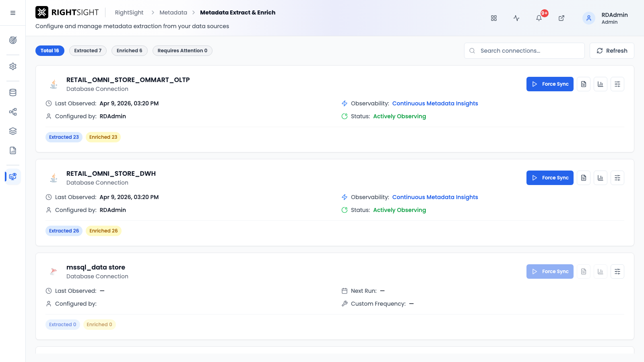Open the settings gear sidebar icon
This screenshot has height=362, width=644.
(13, 66)
